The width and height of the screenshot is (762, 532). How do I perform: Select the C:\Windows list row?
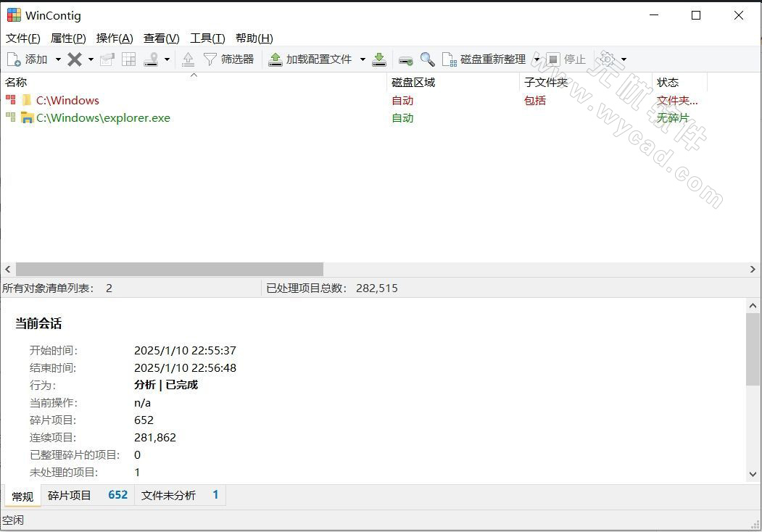click(354, 101)
